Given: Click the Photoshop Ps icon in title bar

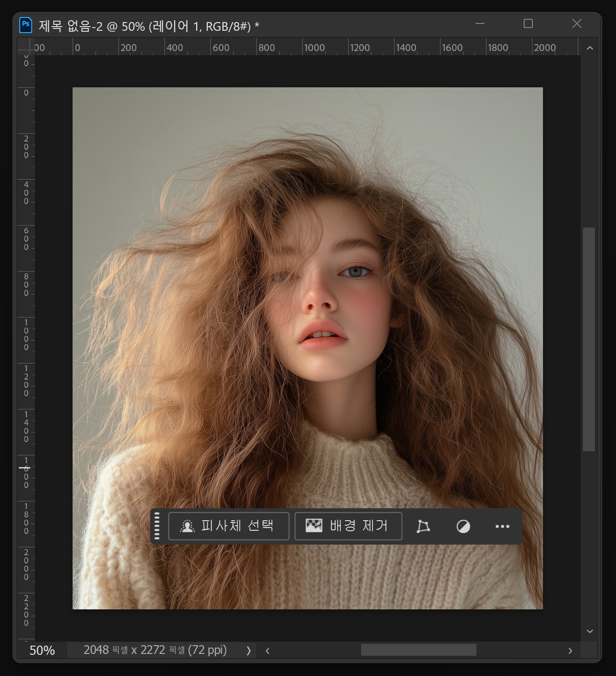Looking at the screenshot, I should [26, 25].
